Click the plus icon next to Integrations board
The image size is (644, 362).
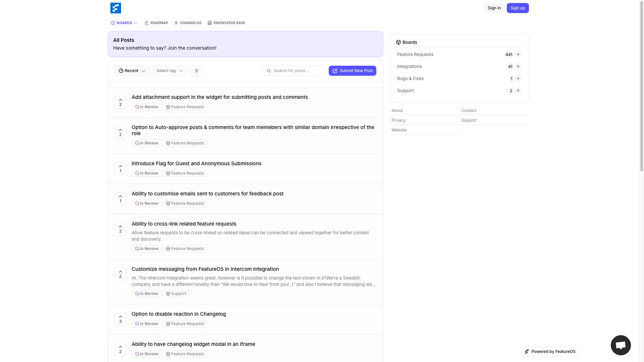tap(518, 66)
